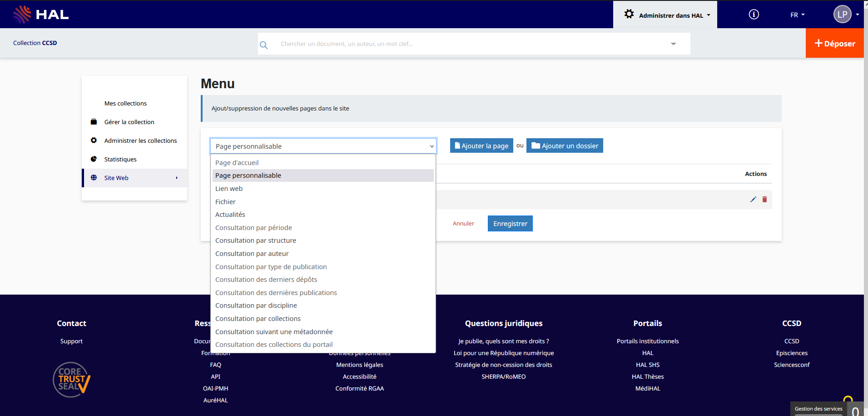868x416 pixels.
Task: Open Conformité RGAA footer link
Action: click(360, 388)
